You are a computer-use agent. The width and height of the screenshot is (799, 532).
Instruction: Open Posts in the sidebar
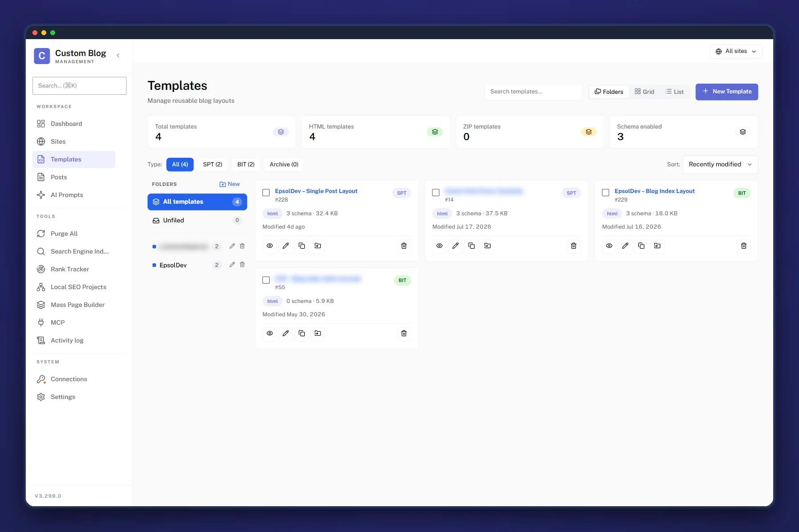(74, 177)
